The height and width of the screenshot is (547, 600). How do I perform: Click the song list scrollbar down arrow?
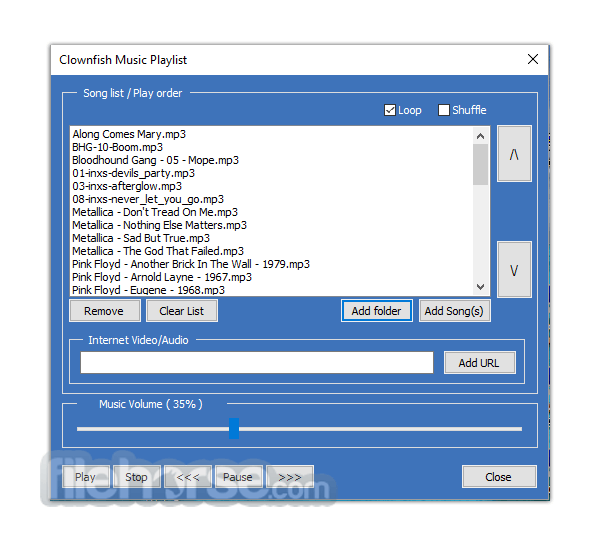pos(481,286)
